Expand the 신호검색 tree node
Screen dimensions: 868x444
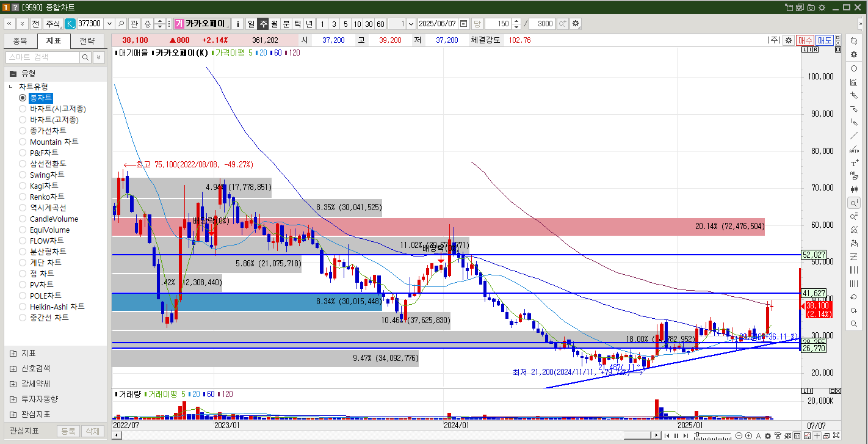pyautogui.click(x=13, y=369)
